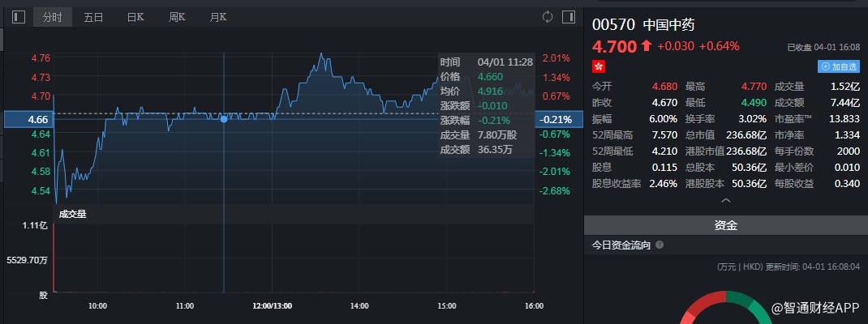Screen dimensions: 868x324
Task: Click the red up-arrow price indicator
Action: tap(646, 46)
